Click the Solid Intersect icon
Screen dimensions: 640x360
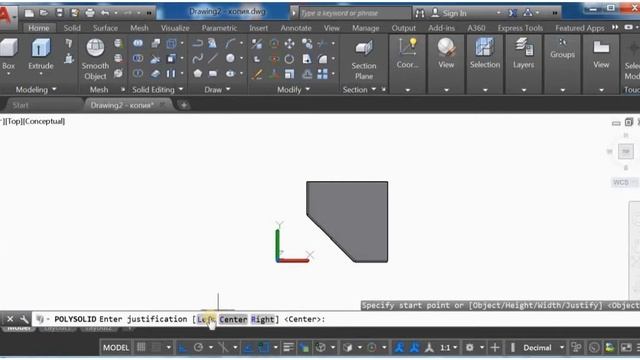coord(138,73)
